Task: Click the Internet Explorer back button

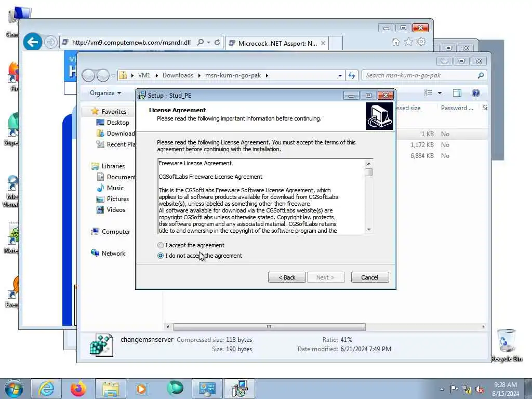Action: click(x=33, y=42)
